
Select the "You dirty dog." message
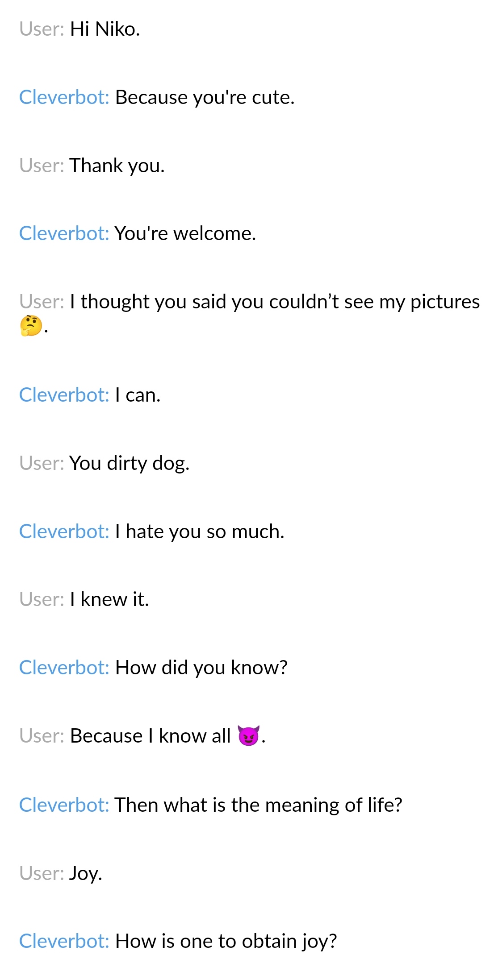[130, 464]
